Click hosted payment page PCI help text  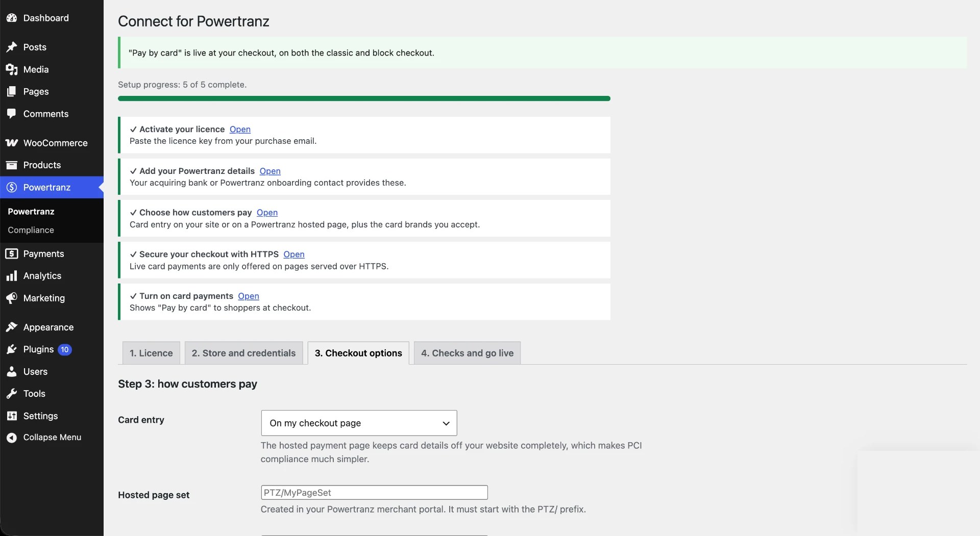(x=451, y=452)
